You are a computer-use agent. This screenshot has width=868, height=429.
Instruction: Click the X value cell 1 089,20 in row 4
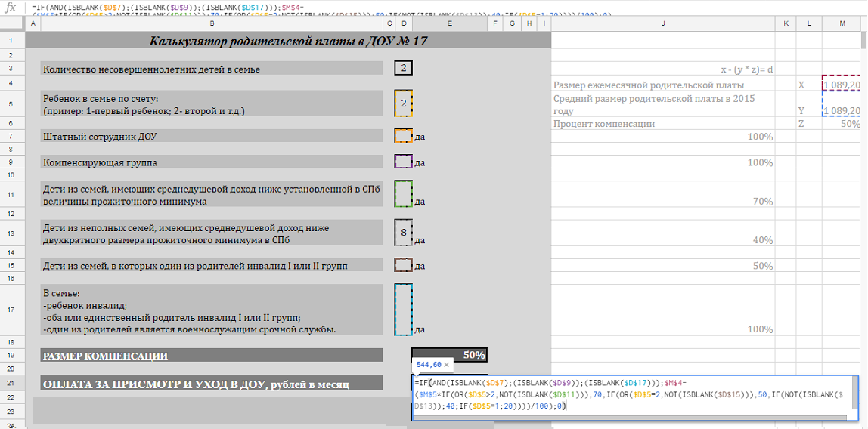pos(842,85)
